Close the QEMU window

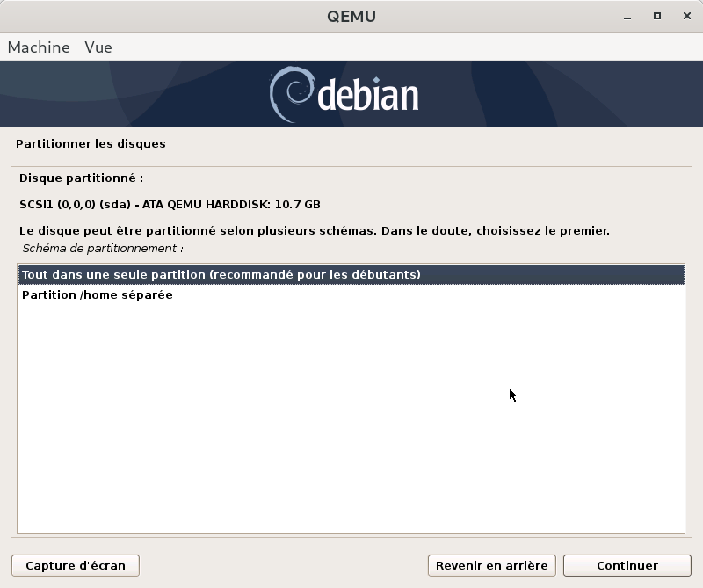pyautogui.click(x=684, y=16)
